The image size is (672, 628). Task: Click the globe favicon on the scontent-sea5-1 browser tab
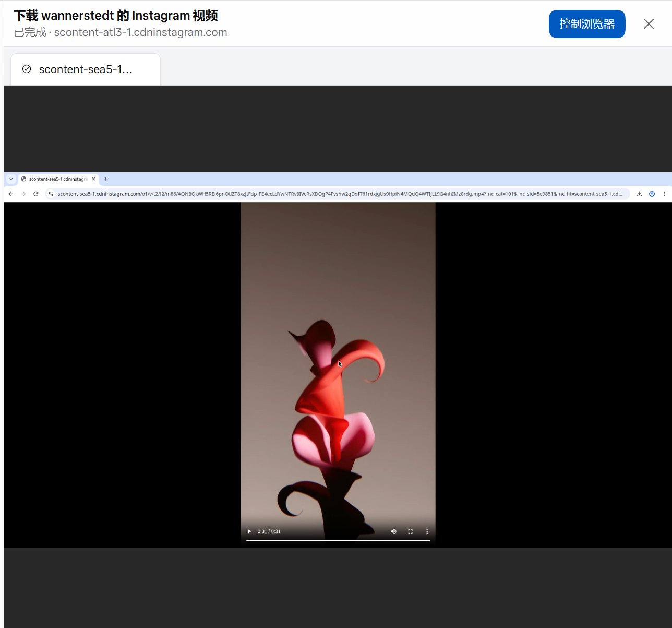pos(23,179)
